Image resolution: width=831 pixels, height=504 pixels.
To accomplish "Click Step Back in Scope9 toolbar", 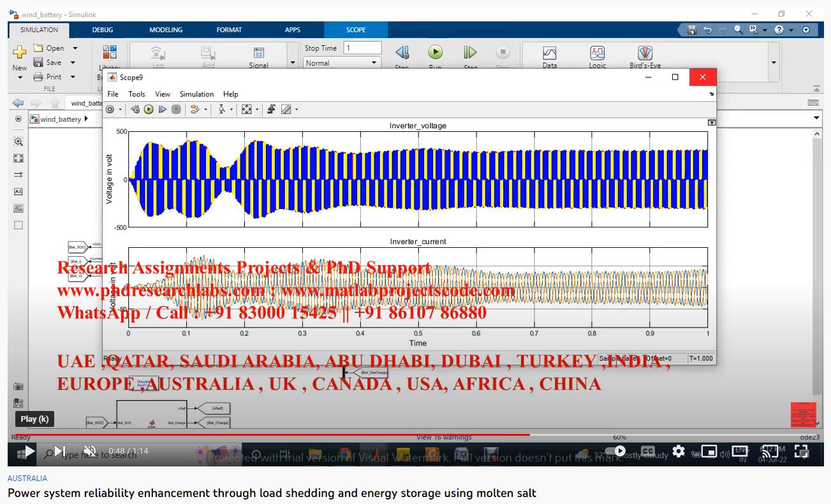I will pos(135,110).
